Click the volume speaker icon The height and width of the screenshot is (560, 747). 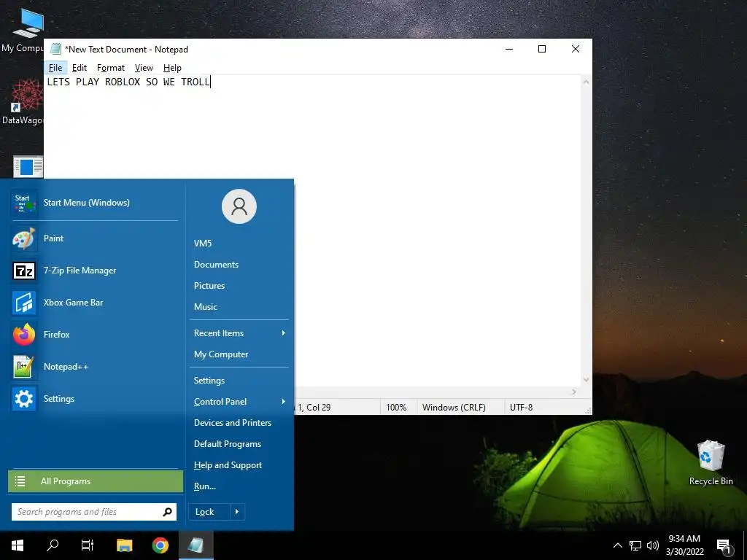[x=653, y=545]
